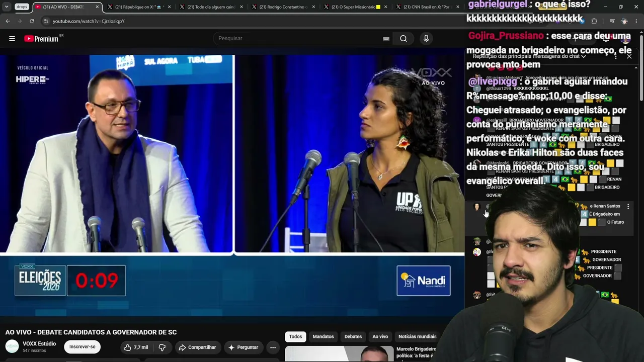The image size is (644, 362).
Task: Click the video title 'AO VIVO - DEBATE CANDIDATOS'
Action: [x=91, y=332]
